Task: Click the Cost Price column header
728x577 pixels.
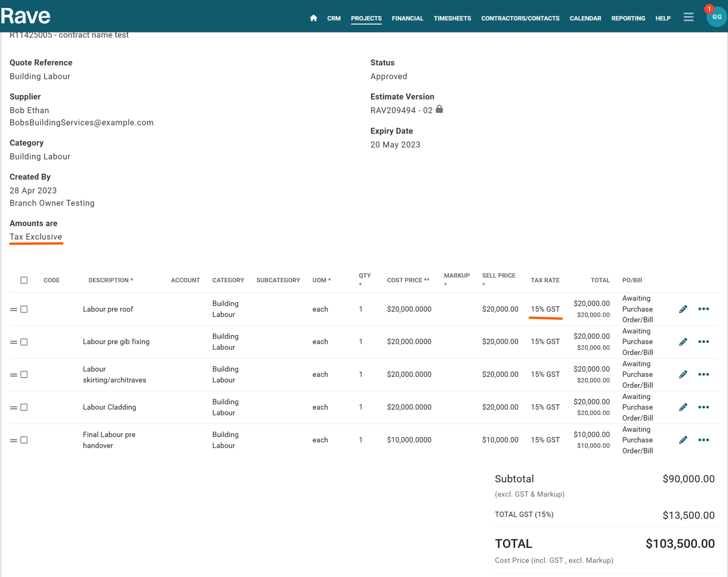Action: [408, 280]
